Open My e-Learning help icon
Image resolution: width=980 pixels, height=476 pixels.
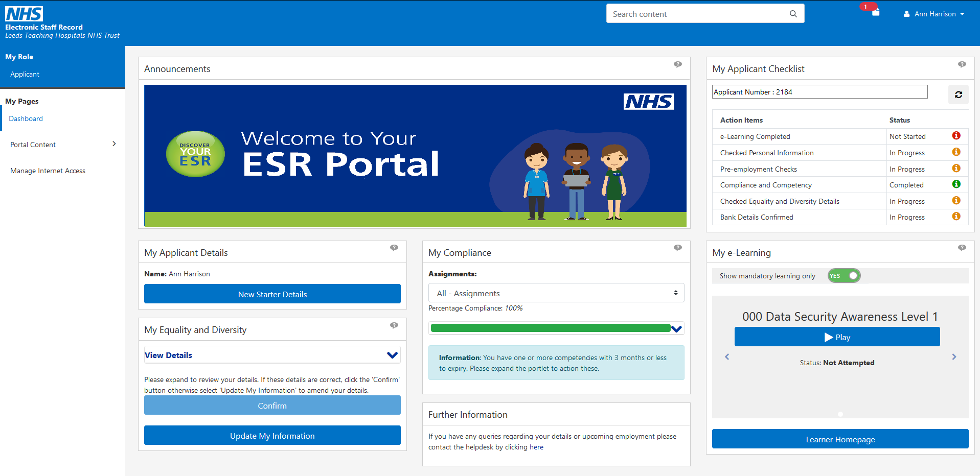point(962,248)
